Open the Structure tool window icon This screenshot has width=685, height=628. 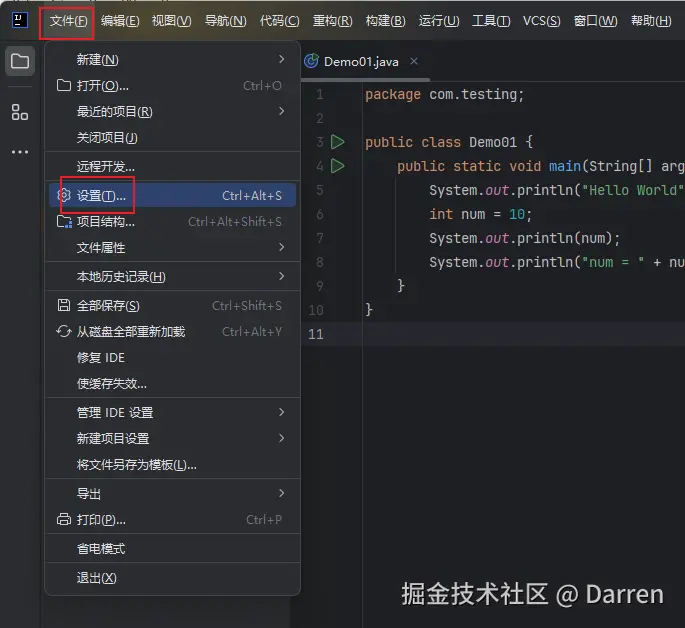[x=20, y=112]
